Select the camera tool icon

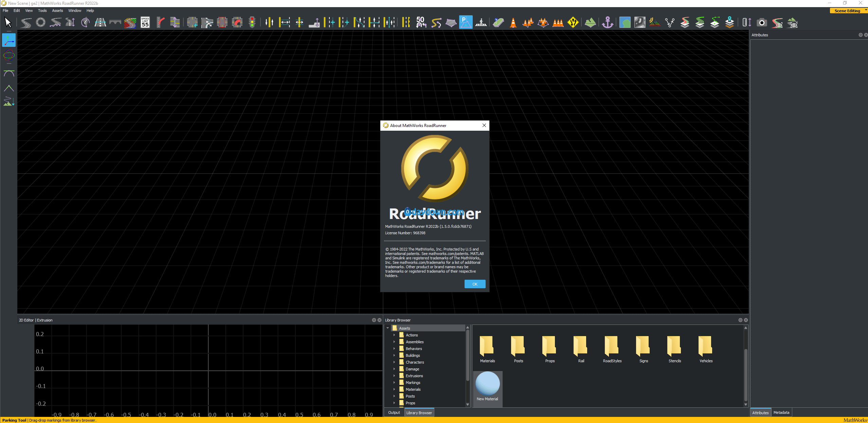tap(762, 23)
